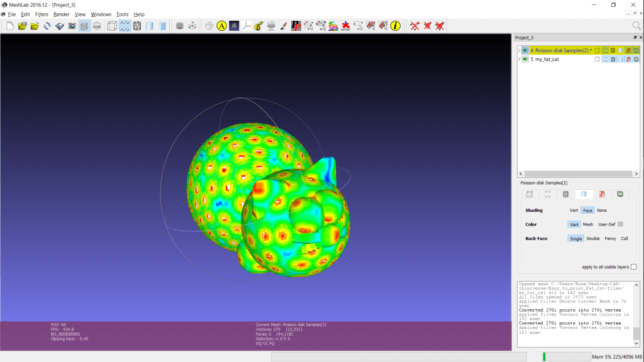Screen dimensions: 644x362
Task: Set Shading to None
Action: point(602,210)
